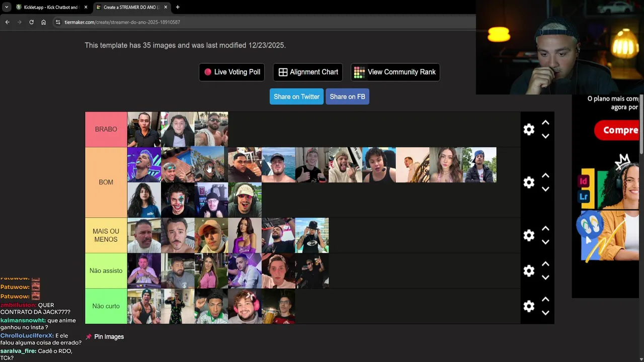Move BOM row up with arrow
Screen dimensions: 644x362
545,175
